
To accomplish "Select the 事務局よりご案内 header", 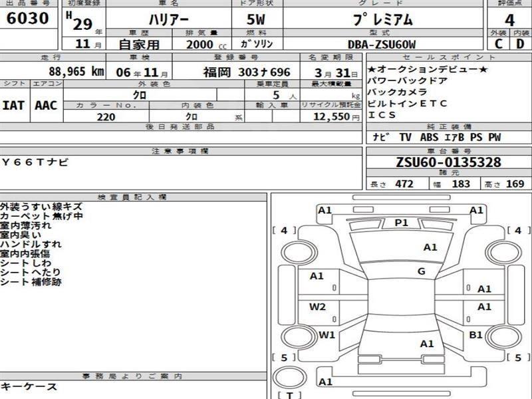I will [132, 376].
